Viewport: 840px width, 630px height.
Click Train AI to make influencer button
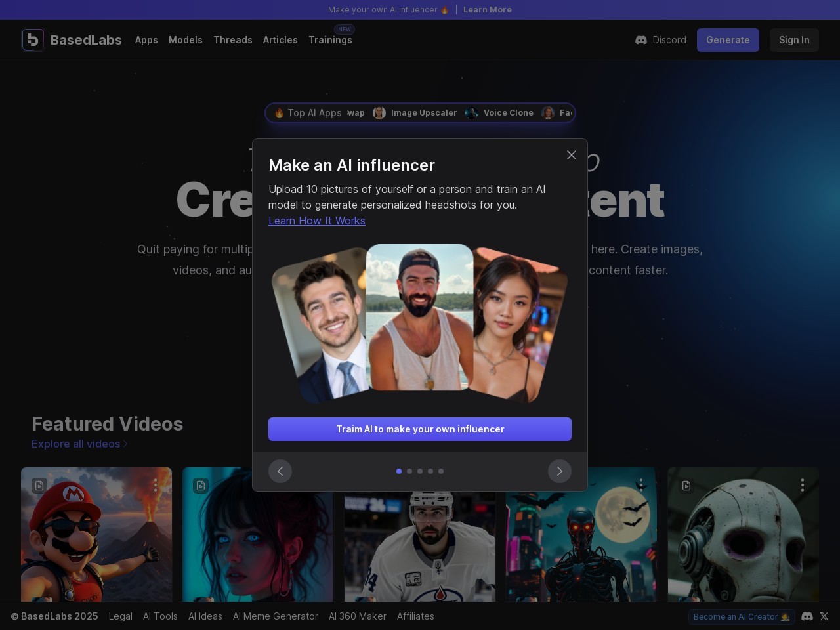420,429
